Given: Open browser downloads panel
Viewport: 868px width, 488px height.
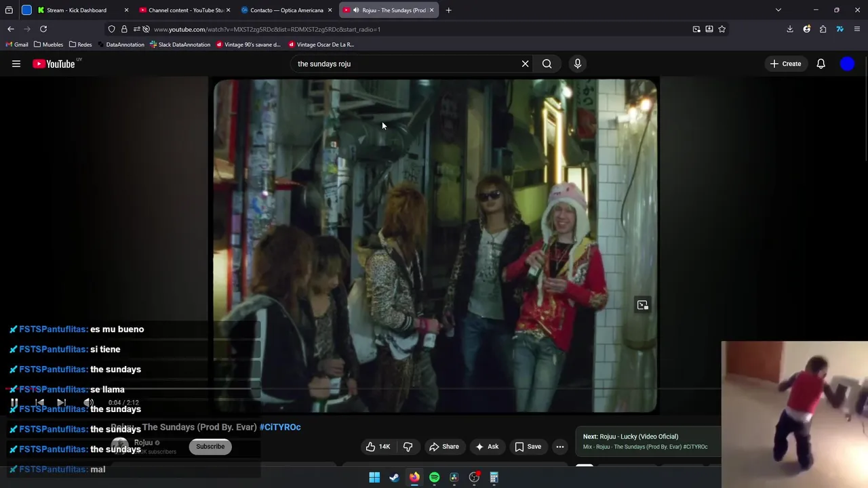Looking at the screenshot, I should (x=790, y=29).
